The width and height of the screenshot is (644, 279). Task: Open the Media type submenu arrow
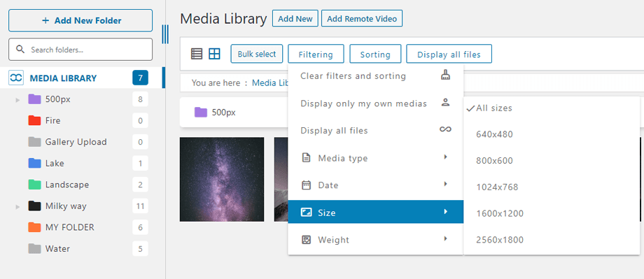point(446,157)
